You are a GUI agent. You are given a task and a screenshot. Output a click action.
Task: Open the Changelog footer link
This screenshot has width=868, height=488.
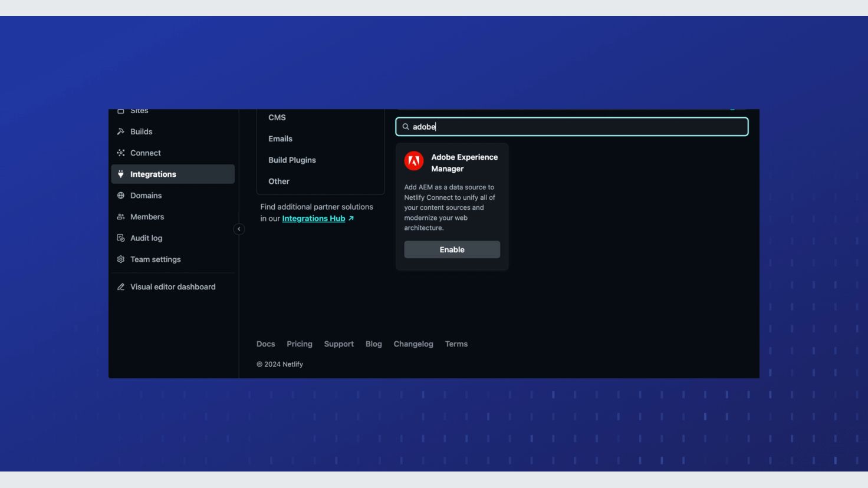(413, 344)
